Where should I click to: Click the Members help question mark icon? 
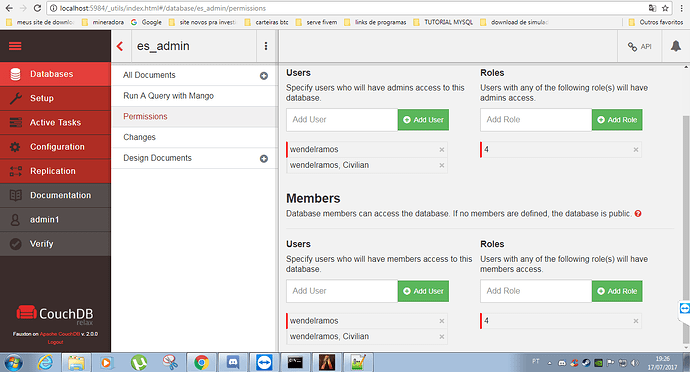(638, 214)
